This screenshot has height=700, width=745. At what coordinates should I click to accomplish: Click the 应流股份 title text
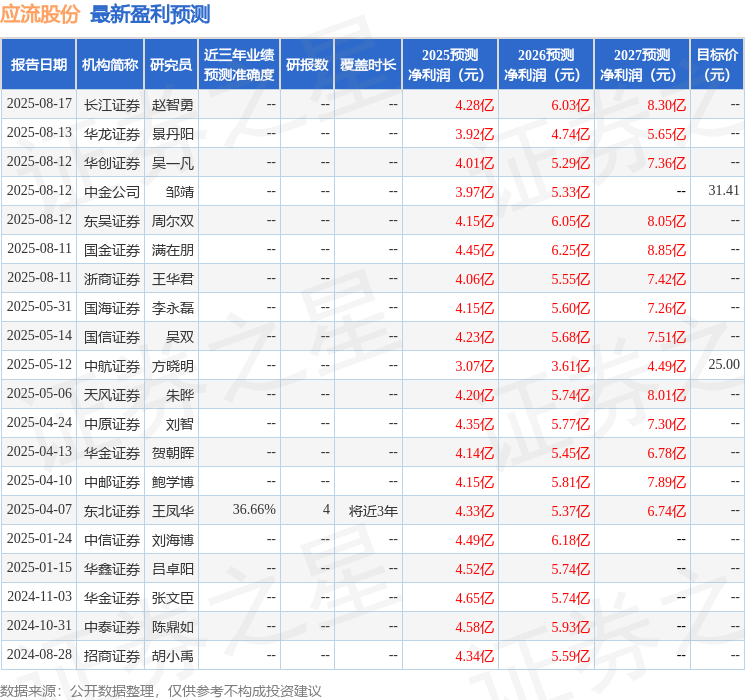tap(39, 14)
